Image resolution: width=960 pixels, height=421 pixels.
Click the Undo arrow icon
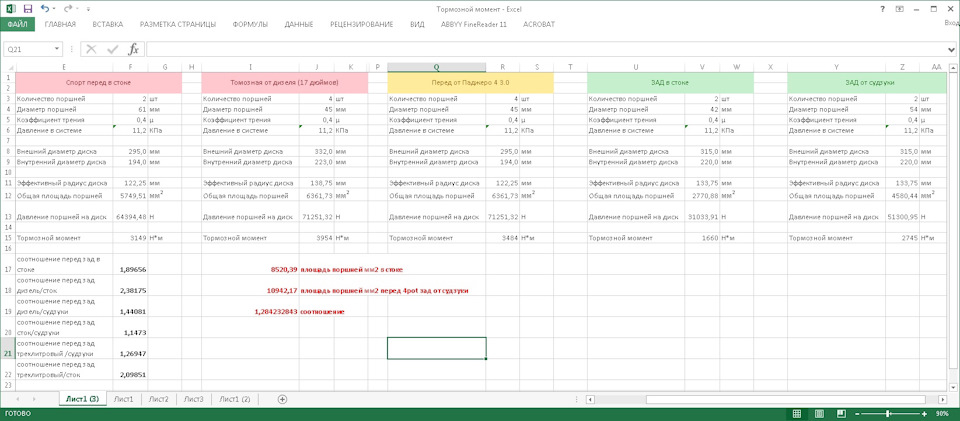point(44,8)
